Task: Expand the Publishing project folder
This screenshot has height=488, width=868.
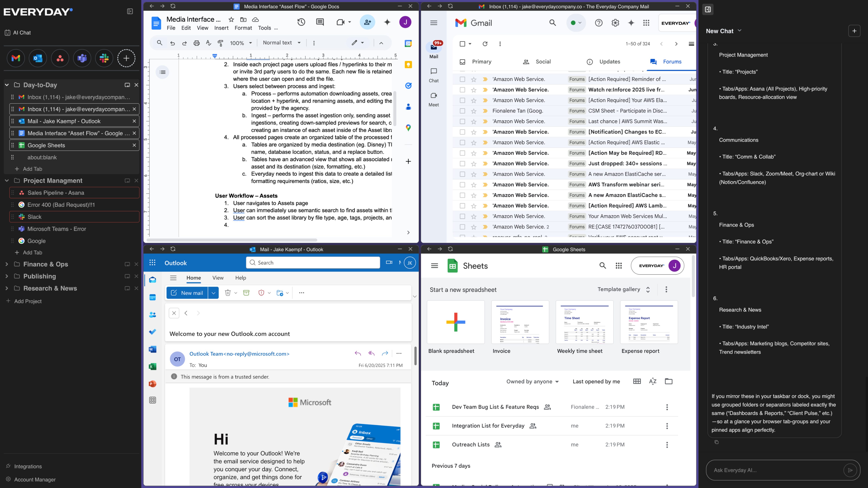Action: 7,276
